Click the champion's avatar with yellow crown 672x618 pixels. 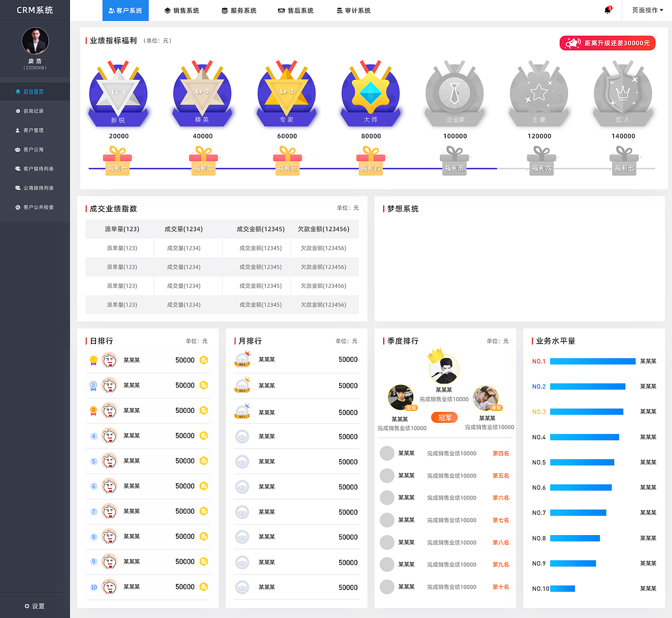point(444,370)
